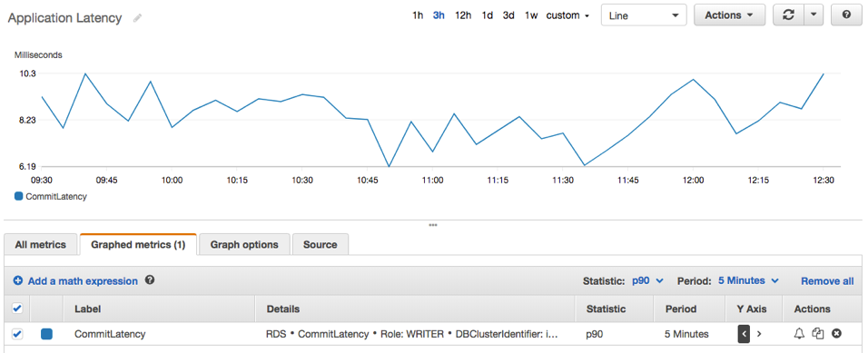Click the Remove all link

827,281
